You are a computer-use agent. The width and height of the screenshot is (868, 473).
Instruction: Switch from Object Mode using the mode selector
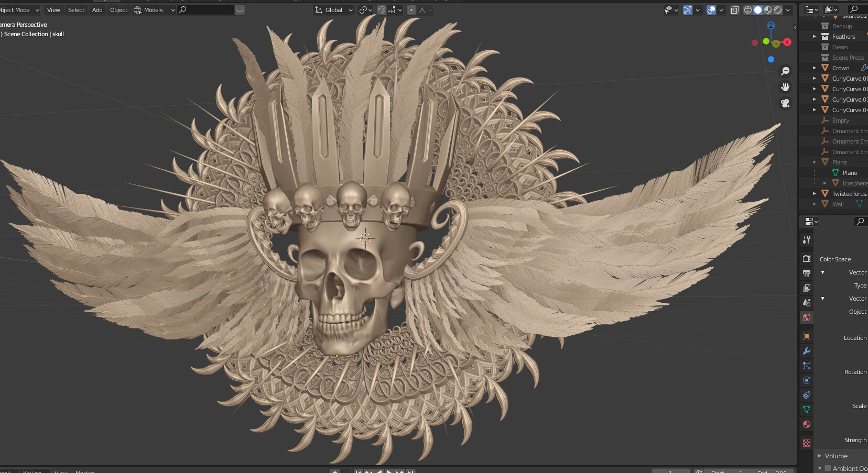click(18, 9)
